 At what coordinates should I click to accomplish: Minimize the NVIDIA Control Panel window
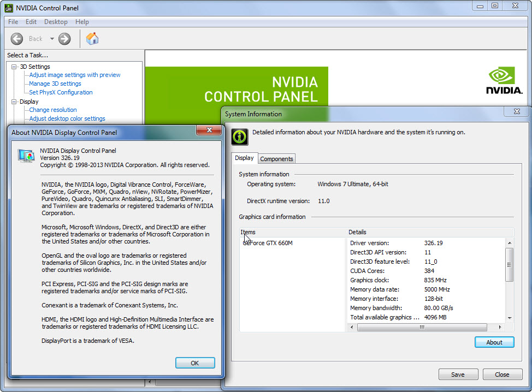480,5
